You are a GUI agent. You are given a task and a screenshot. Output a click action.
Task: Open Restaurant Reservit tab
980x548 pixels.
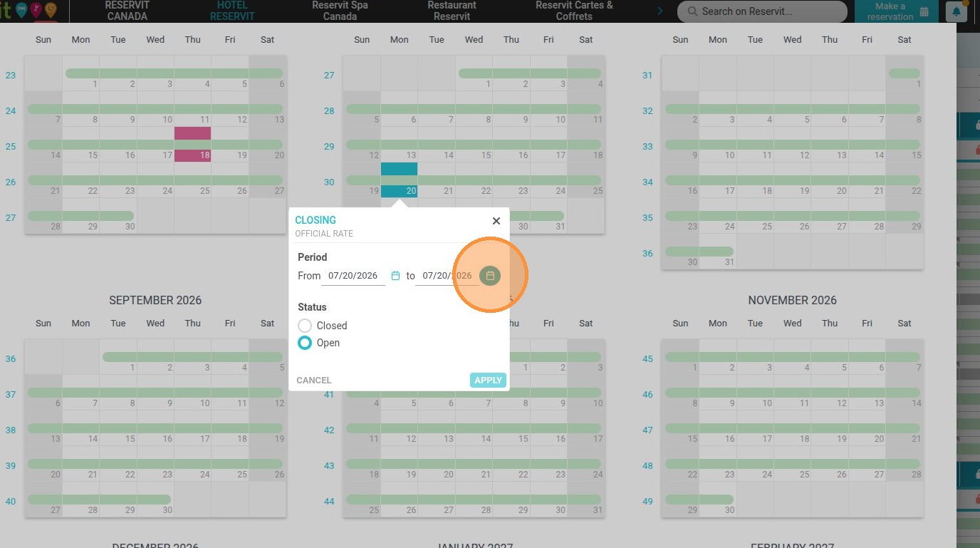pyautogui.click(x=452, y=11)
